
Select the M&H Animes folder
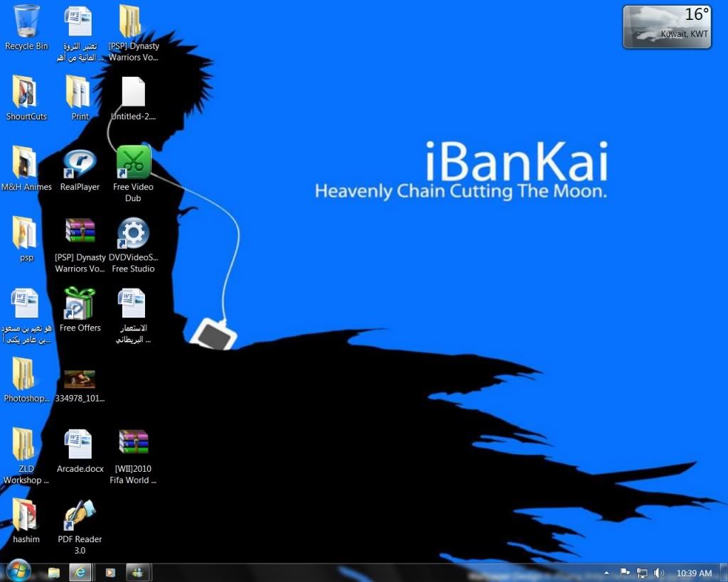click(x=25, y=163)
